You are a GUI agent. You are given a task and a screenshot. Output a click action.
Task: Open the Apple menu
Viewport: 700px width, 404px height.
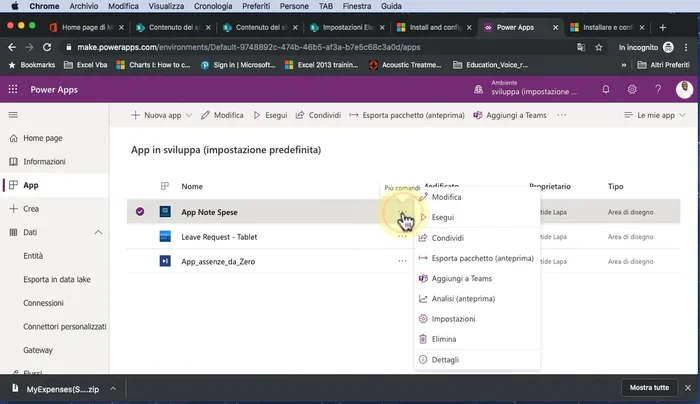pyautogui.click(x=15, y=6)
